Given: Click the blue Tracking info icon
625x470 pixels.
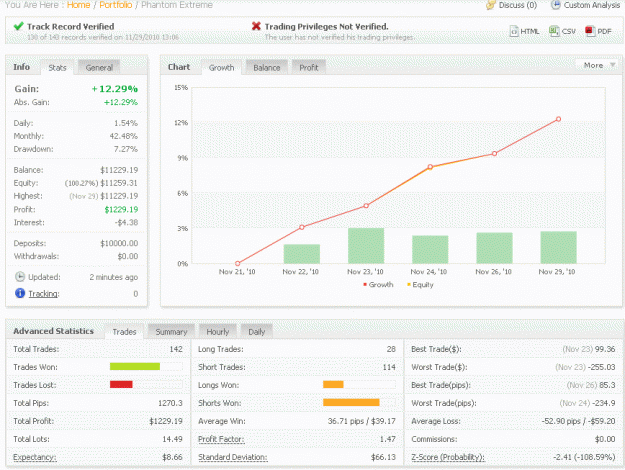Looking at the screenshot, I should click(x=20, y=293).
